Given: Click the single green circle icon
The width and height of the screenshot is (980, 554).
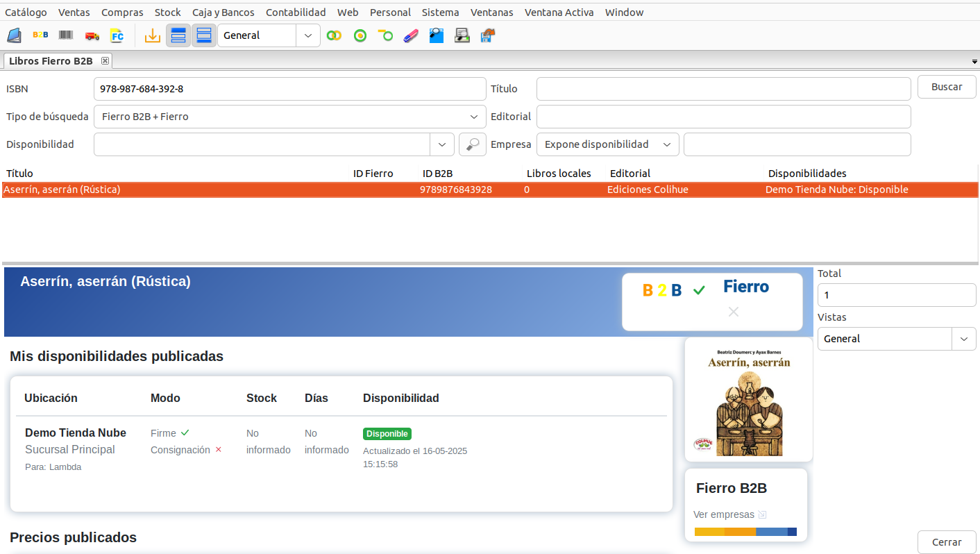Looking at the screenshot, I should pos(360,35).
